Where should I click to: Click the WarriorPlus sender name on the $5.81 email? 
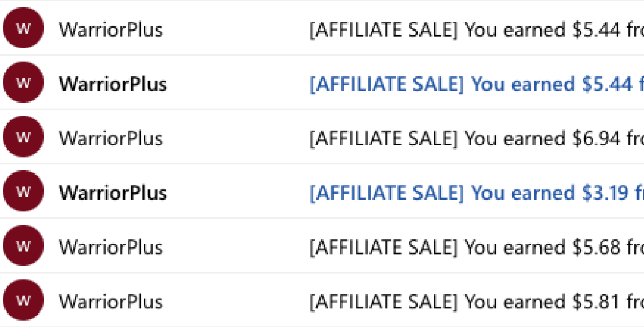pyautogui.click(x=111, y=302)
